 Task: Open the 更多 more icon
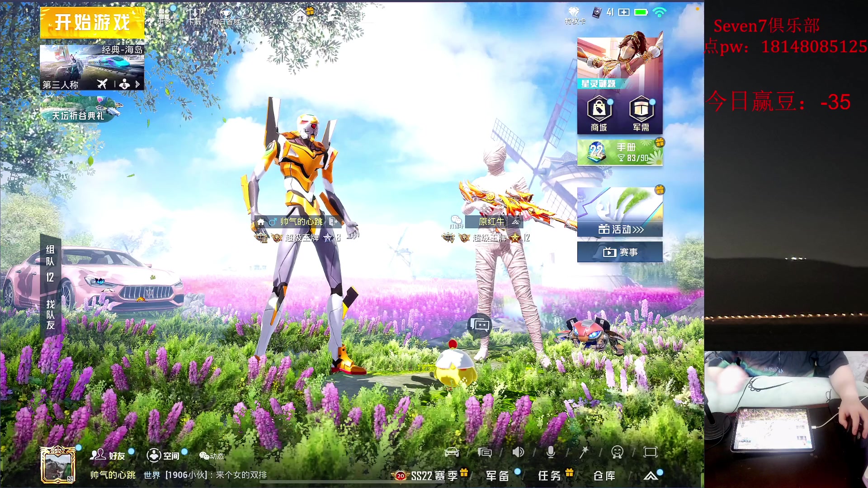(x=165, y=16)
